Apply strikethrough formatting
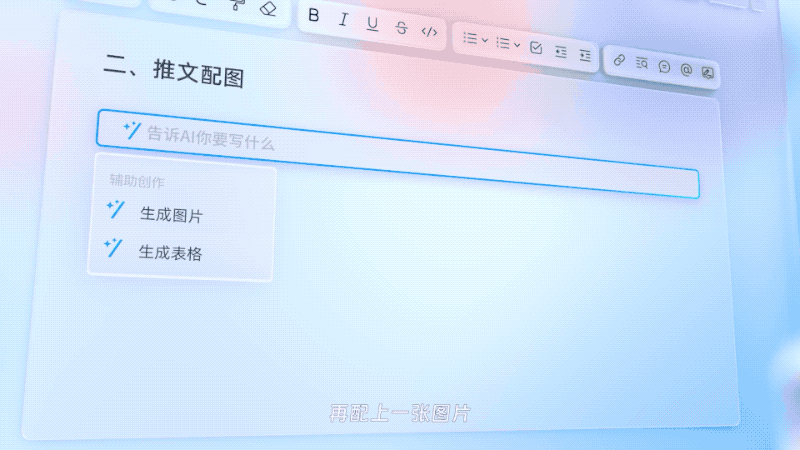800x450 pixels. (x=402, y=28)
